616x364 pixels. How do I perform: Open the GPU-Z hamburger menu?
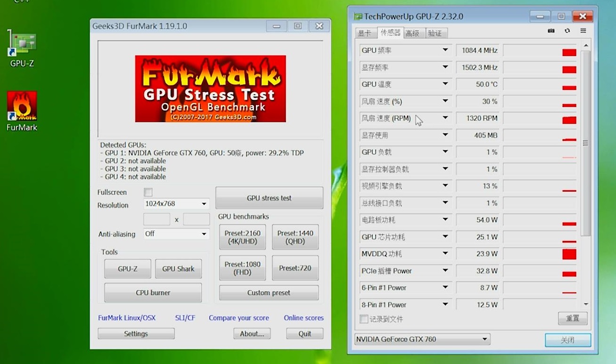(x=583, y=31)
